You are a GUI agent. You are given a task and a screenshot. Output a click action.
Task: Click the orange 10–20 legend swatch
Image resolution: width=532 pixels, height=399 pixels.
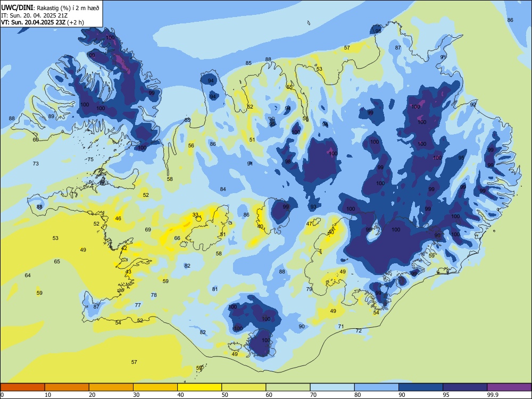[67, 387]
